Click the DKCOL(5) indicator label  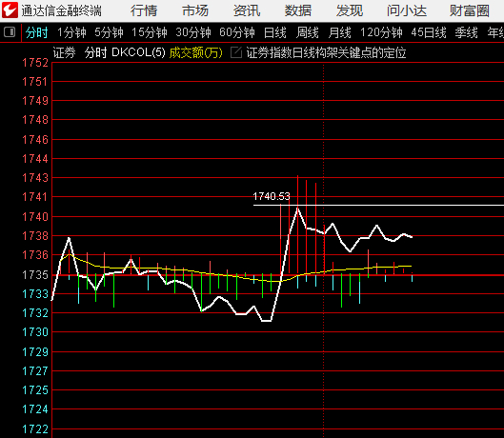[x=138, y=52]
